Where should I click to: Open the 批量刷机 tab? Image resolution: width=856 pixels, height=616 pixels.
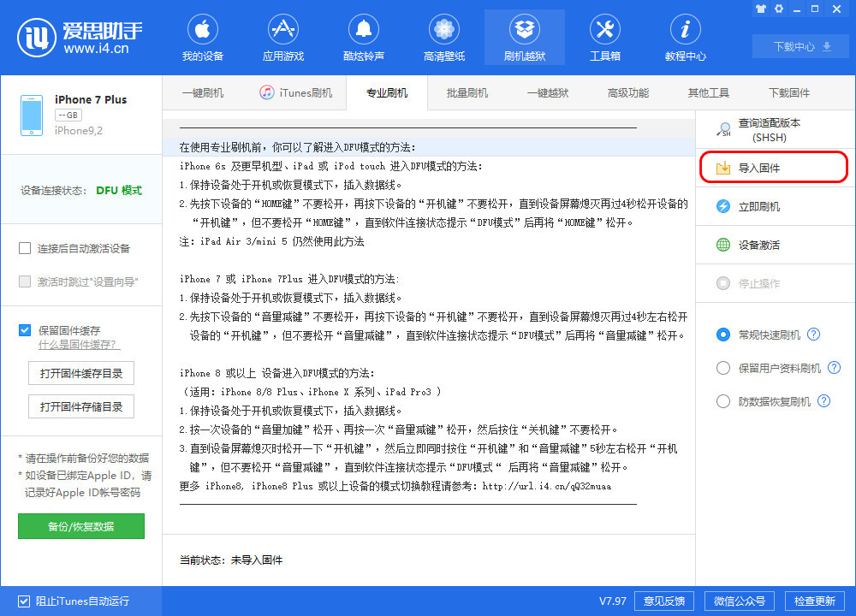[x=467, y=92]
